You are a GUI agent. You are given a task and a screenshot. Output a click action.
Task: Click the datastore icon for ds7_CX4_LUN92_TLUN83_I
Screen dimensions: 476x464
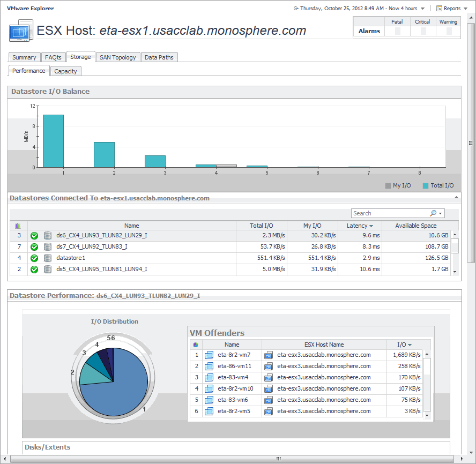pos(48,246)
